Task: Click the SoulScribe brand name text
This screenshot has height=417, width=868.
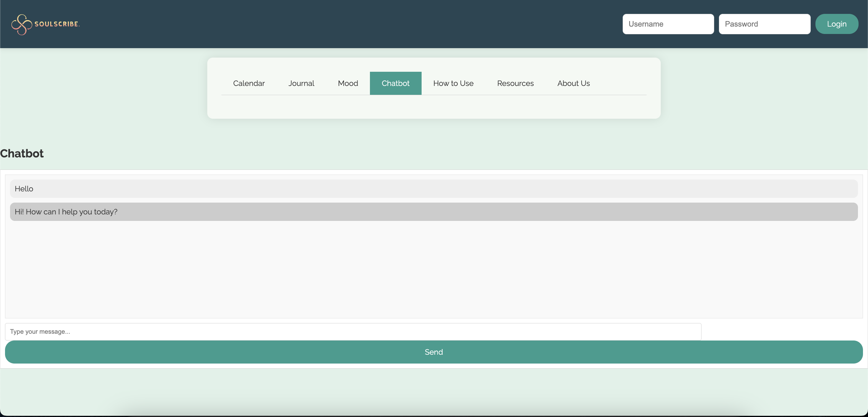Action: [57, 24]
